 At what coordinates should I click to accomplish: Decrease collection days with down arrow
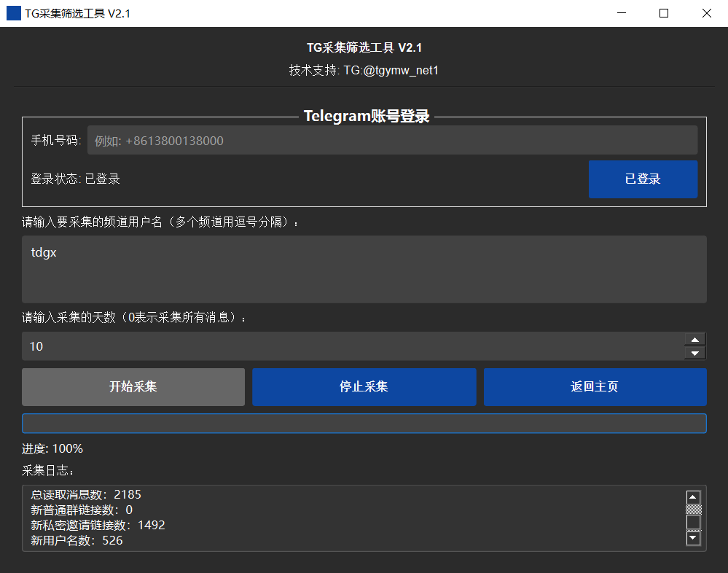tap(695, 354)
